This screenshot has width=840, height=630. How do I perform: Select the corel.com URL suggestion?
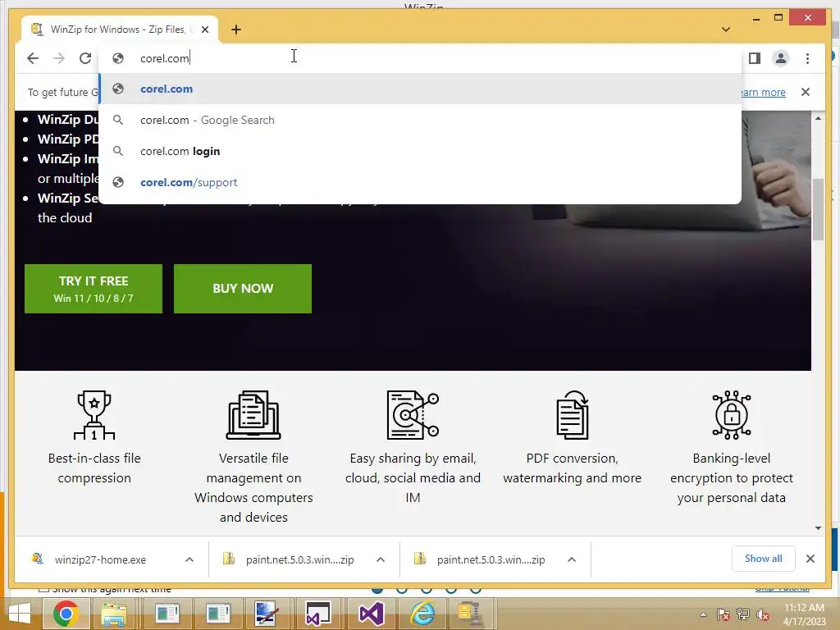point(421,89)
